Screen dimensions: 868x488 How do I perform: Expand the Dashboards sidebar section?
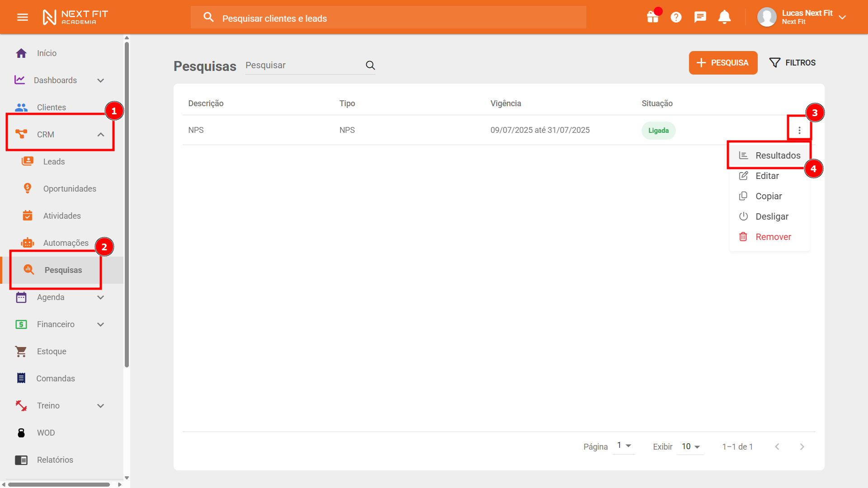pyautogui.click(x=101, y=80)
